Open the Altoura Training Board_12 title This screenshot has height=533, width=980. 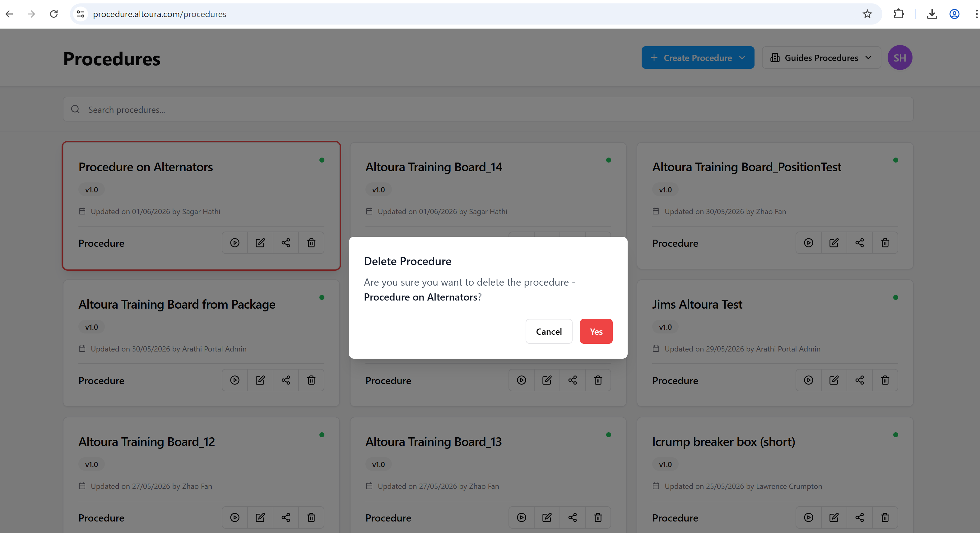147,442
